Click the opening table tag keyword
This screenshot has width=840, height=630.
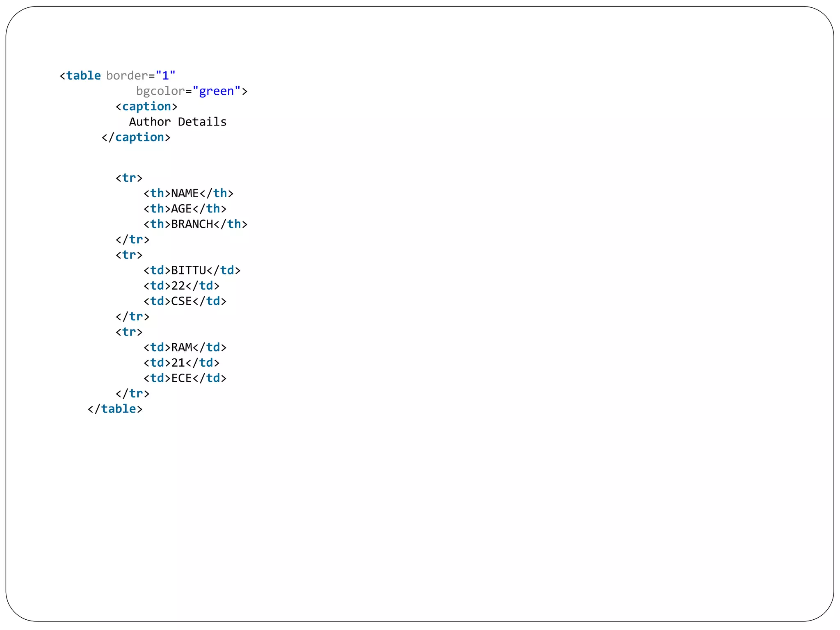click(x=83, y=76)
